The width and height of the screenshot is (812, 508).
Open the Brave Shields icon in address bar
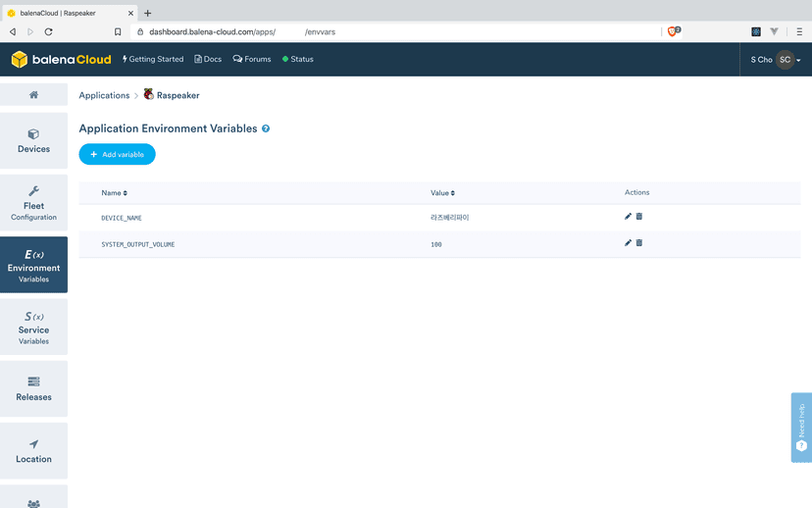click(673, 31)
